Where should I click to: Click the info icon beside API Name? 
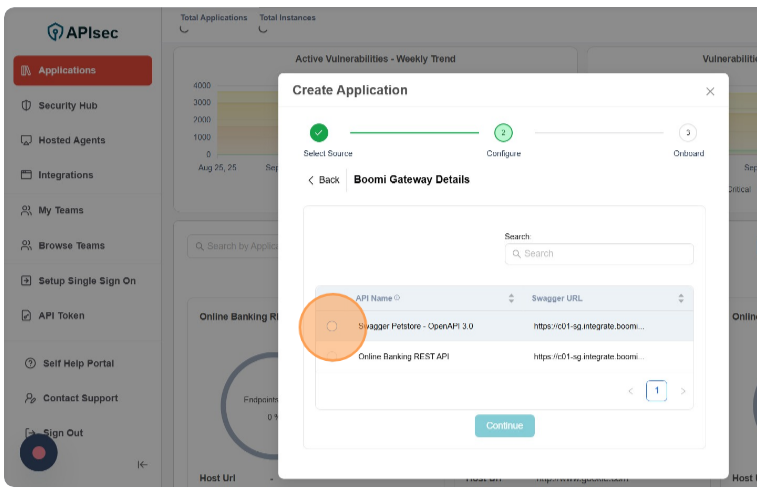click(397, 298)
